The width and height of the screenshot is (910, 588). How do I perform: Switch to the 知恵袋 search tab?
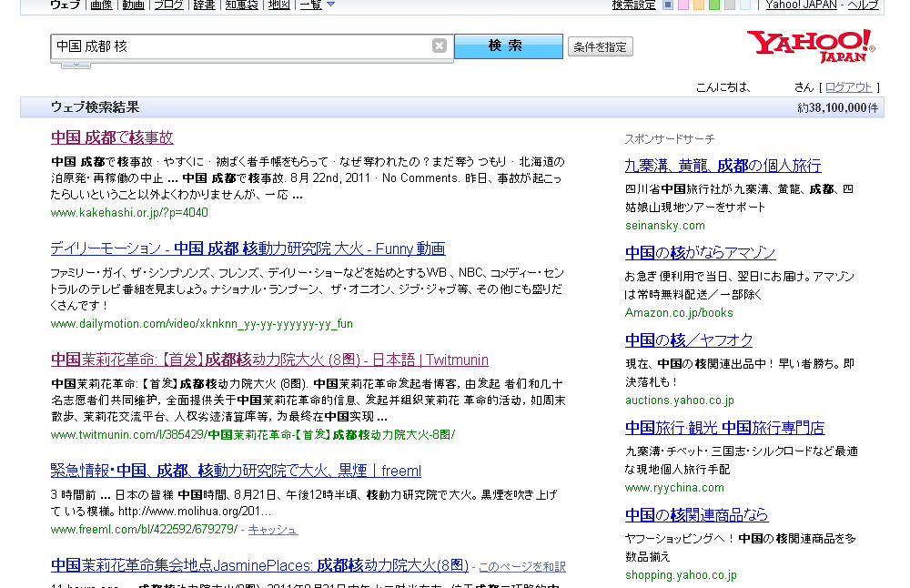coord(242,5)
